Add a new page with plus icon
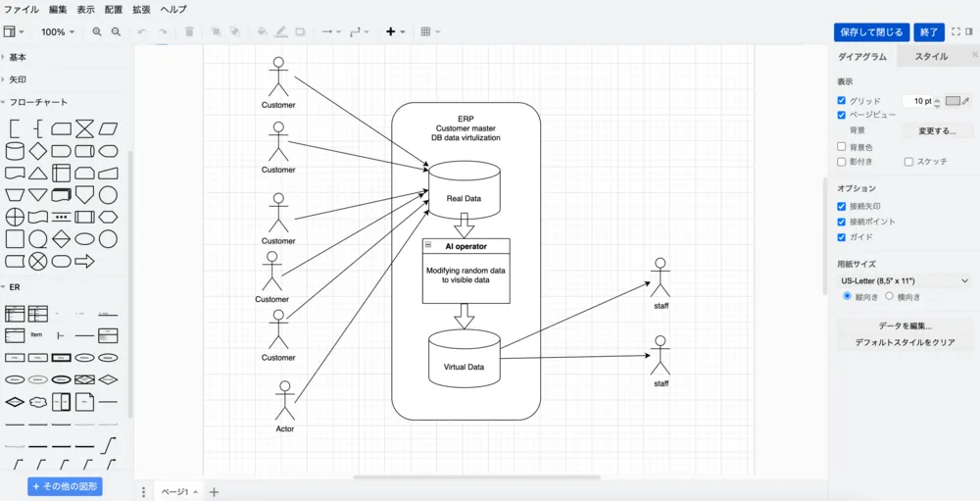980x501 pixels. 214,492
